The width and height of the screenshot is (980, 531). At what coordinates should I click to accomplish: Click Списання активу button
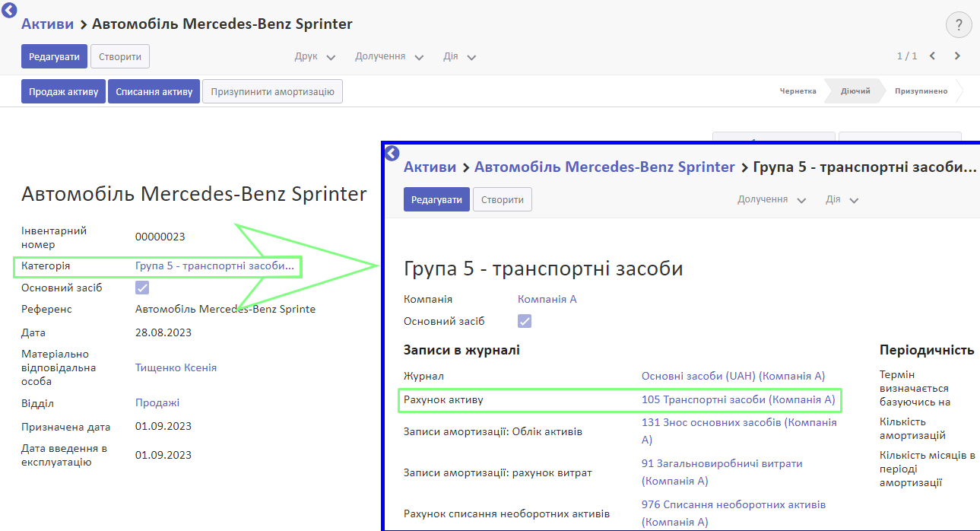coord(154,92)
